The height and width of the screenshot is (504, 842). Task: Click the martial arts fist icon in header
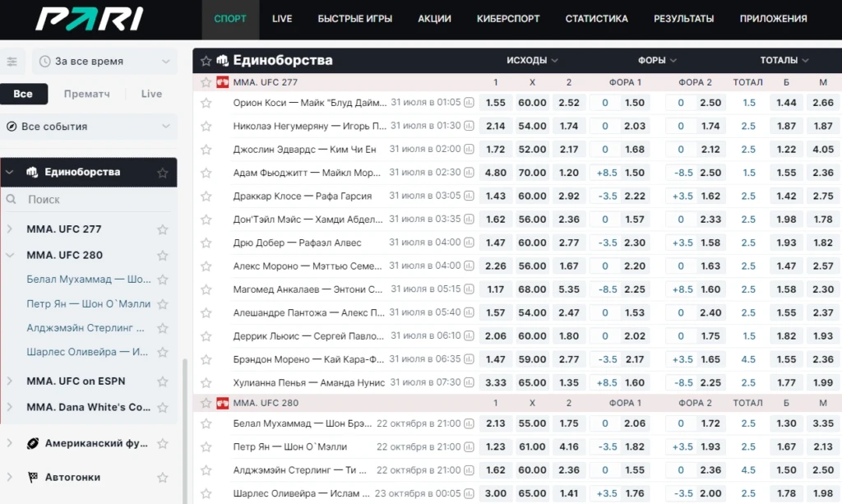(222, 60)
